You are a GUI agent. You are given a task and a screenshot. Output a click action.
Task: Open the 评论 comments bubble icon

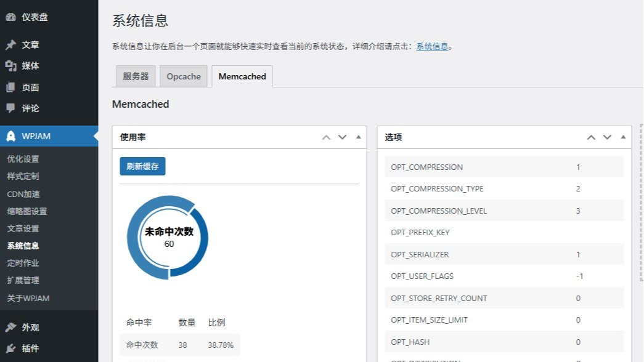10,109
